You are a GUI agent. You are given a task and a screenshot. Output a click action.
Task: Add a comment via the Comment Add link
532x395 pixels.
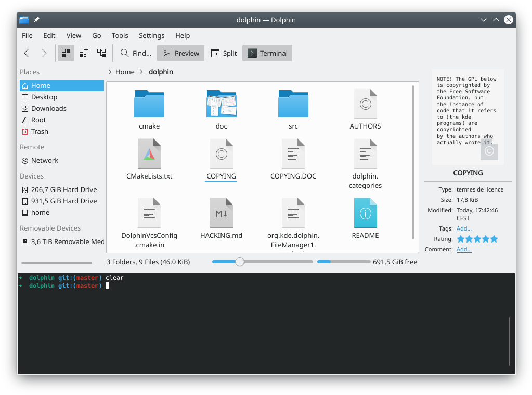tap(464, 249)
